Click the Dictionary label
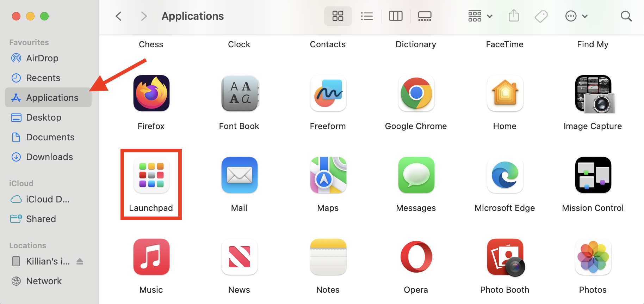Viewport: 644px width, 304px height. point(416,44)
